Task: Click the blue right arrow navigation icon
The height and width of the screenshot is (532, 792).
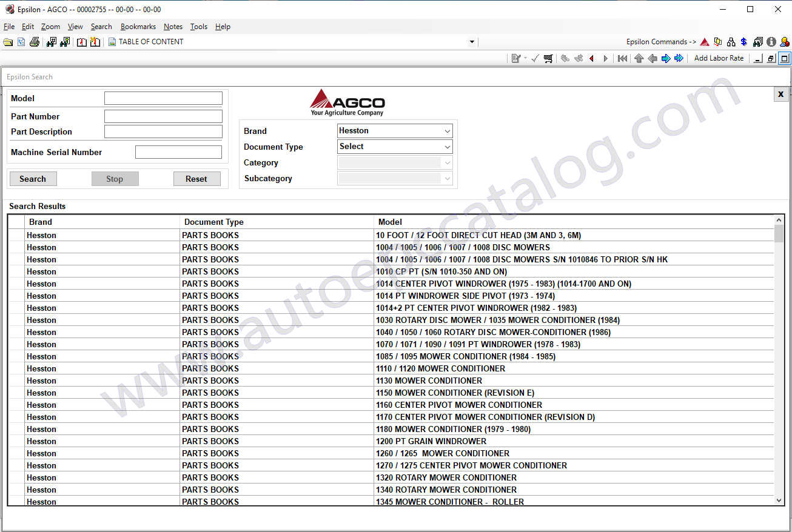Action: coord(666,58)
